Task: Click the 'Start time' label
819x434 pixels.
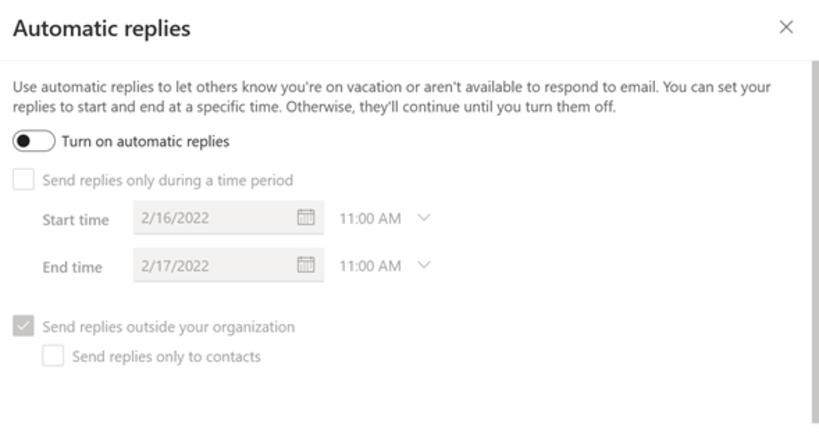Action: tap(75, 220)
